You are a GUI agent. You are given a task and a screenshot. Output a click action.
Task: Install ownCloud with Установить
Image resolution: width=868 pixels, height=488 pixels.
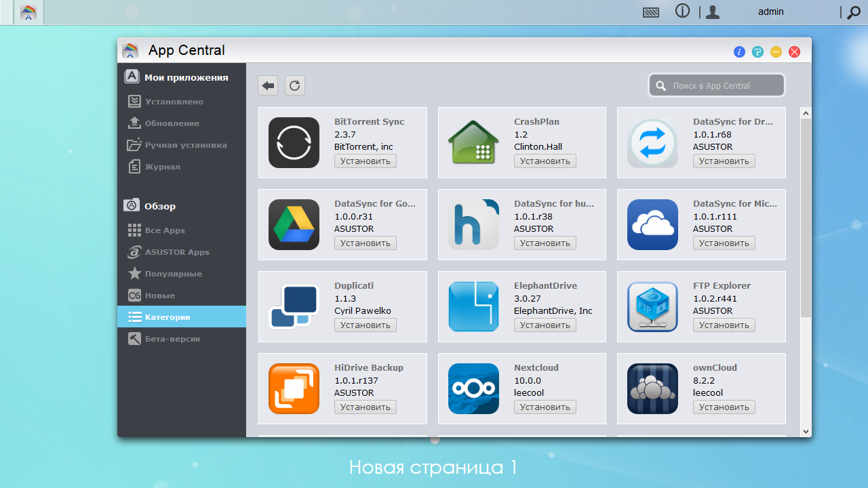tap(724, 407)
